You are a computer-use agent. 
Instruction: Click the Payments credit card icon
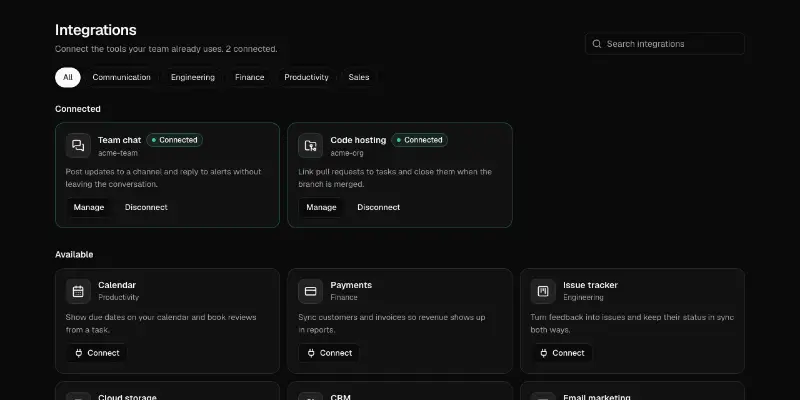(x=310, y=291)
